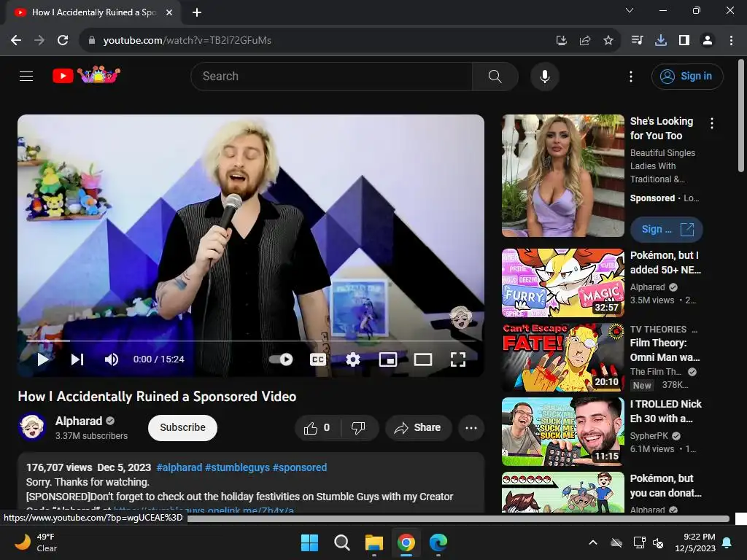The height and width of the screenshot is (560, 747).
Task: Open media controls icon
Action: pyautogui.click(x=637, y=41)
